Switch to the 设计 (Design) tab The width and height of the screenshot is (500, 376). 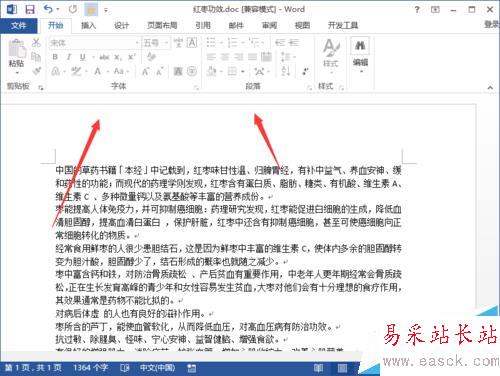121,25
